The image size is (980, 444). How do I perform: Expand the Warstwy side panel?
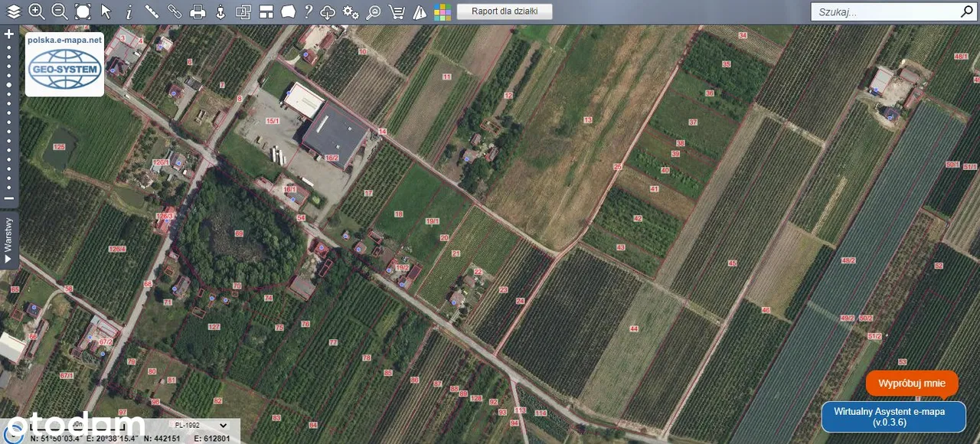(x=8, y=240)
